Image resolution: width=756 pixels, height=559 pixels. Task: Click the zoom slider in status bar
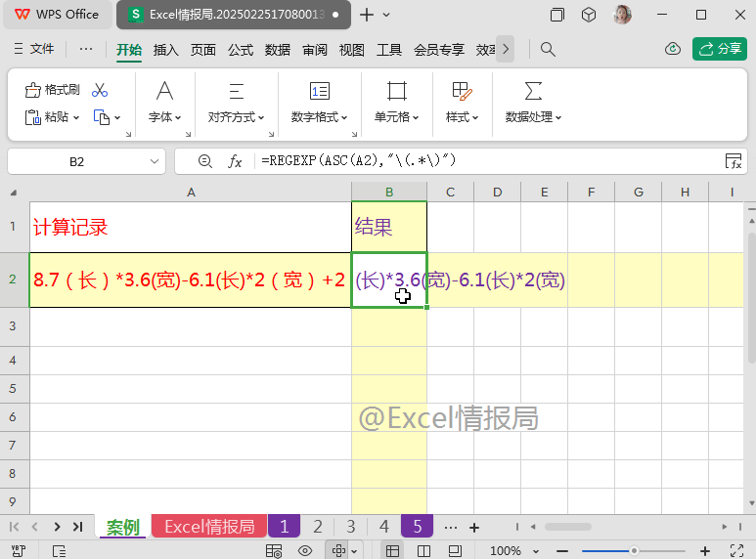tap(635, 550)
